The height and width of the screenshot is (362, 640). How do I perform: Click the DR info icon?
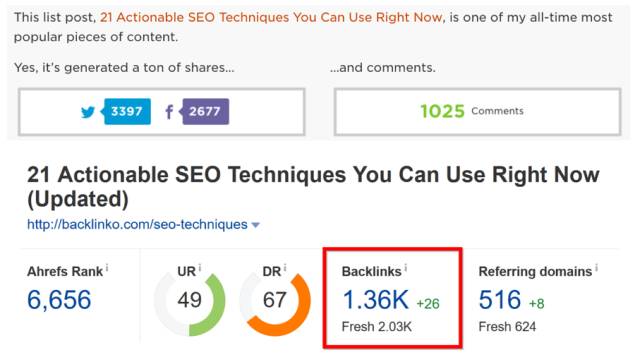pos(284,268)
